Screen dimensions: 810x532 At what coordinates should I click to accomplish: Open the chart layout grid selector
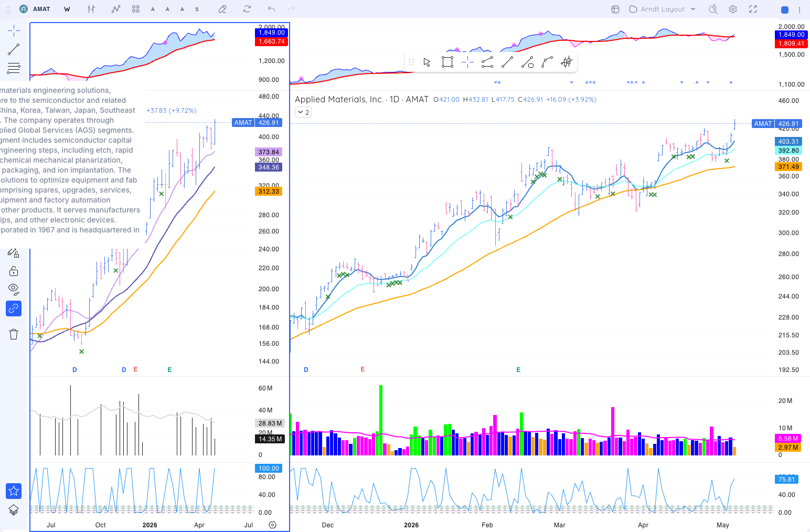coord(615,9)
